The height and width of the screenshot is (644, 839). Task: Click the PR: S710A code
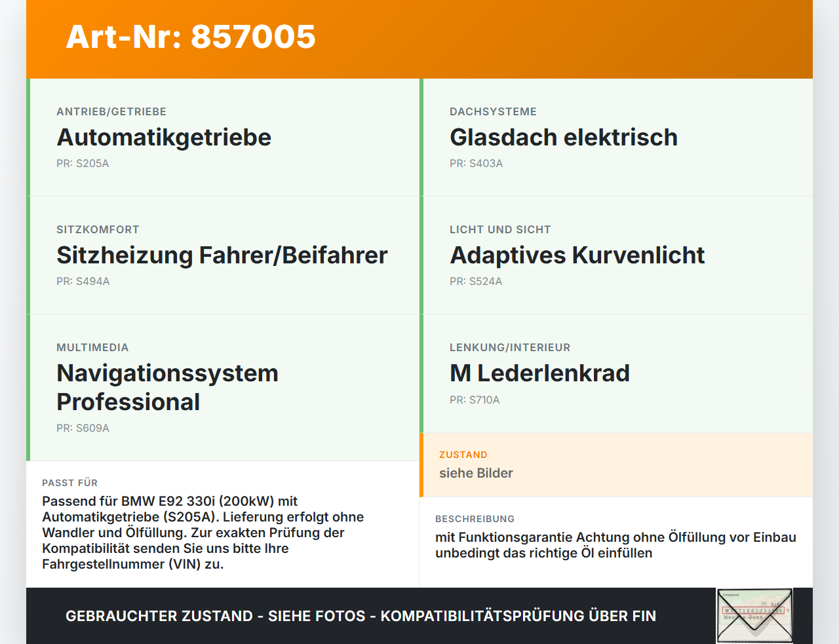click(475, 400)
